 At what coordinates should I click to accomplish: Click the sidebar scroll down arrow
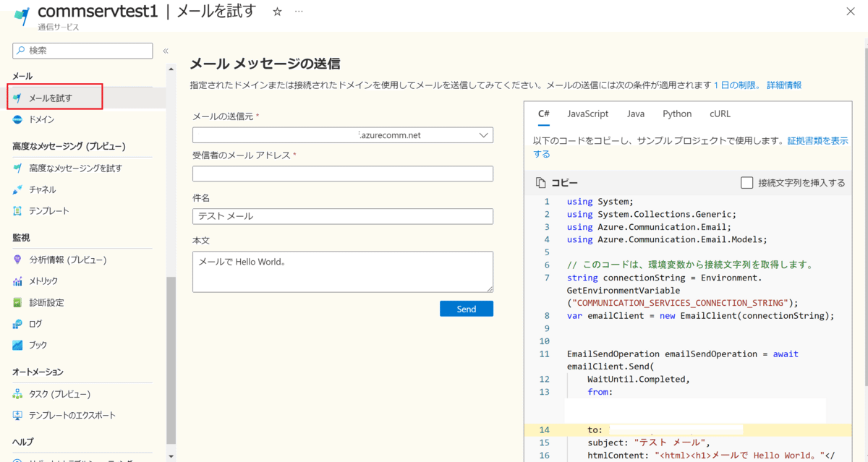[x=171, y=456]
